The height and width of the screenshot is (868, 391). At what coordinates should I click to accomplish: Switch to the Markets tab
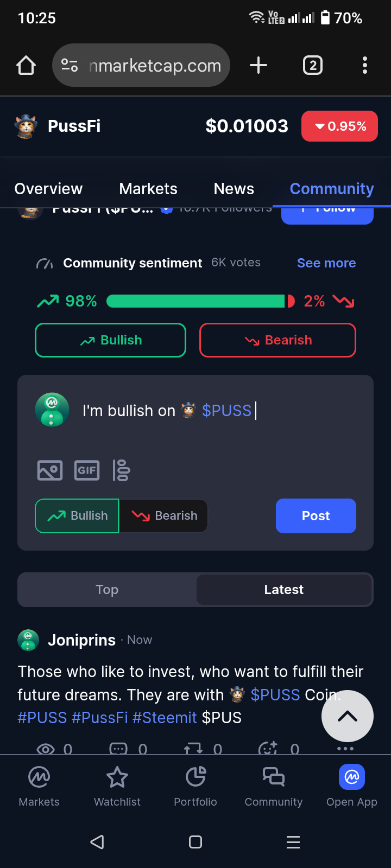point(148,189)
